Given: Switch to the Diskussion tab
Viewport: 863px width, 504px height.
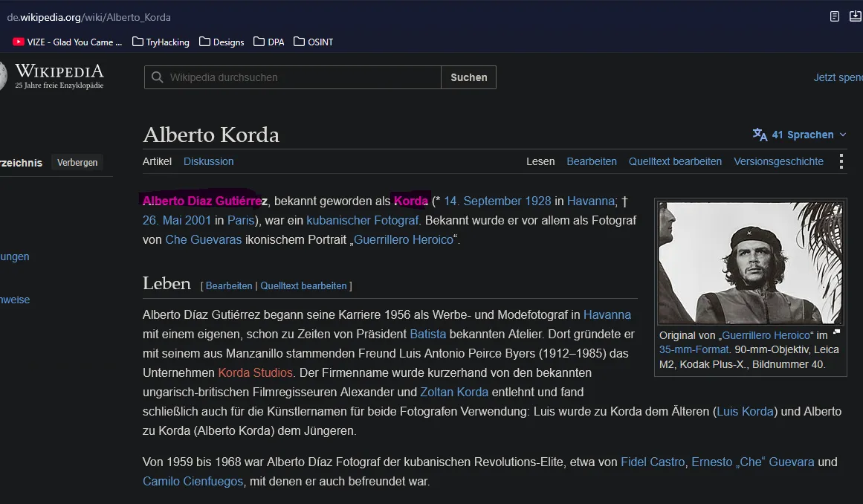Looking at the screenshot, I should coord(209,161).
